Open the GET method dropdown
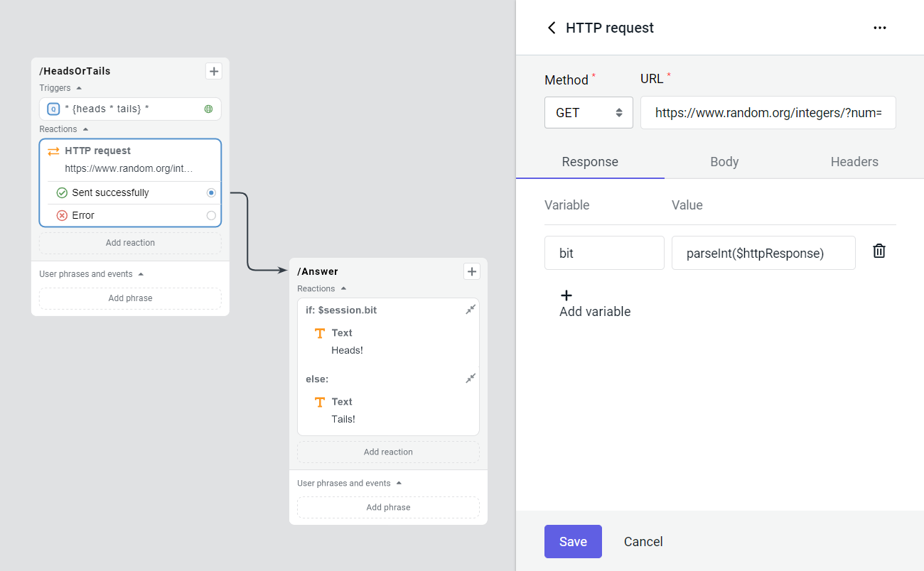 click(589, 112)
